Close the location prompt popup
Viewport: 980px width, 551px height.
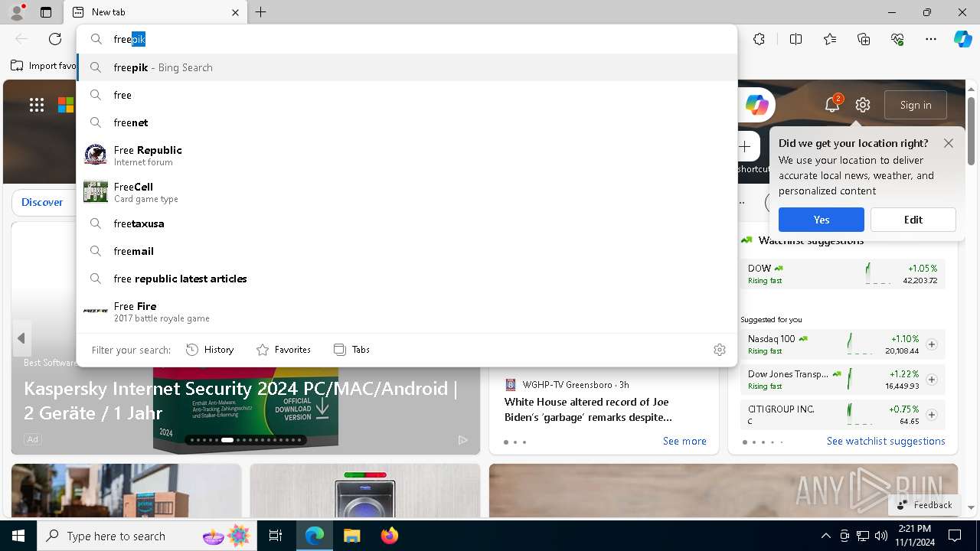tap(949, 143)
